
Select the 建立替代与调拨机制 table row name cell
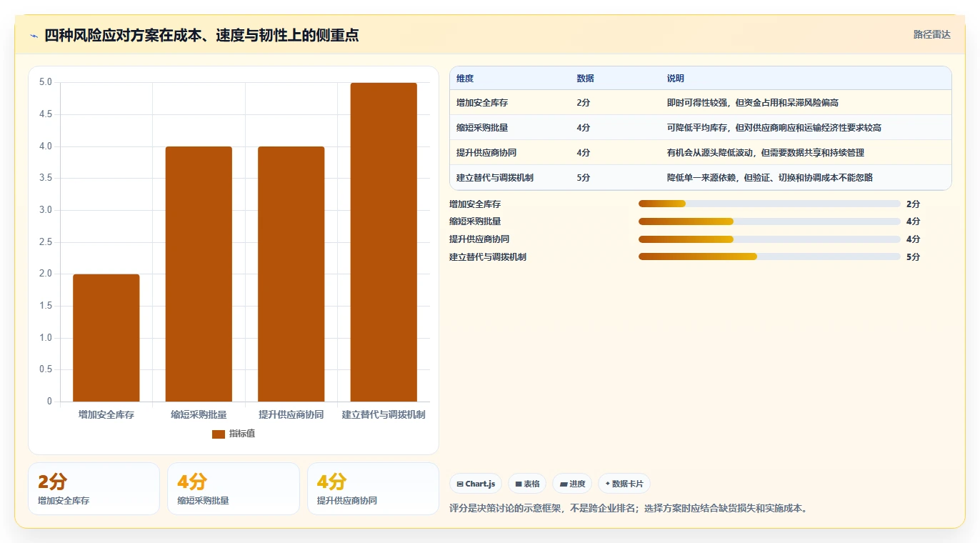495,178
